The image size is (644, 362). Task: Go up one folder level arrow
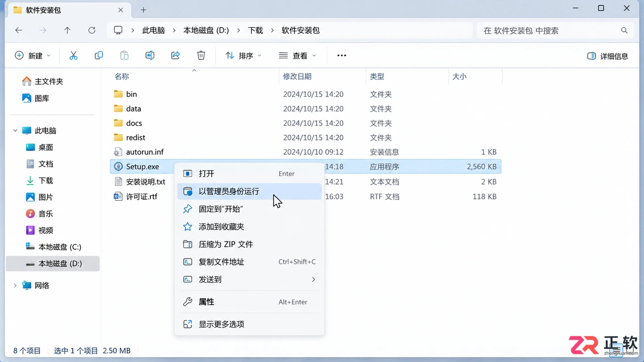click(67, 30)
